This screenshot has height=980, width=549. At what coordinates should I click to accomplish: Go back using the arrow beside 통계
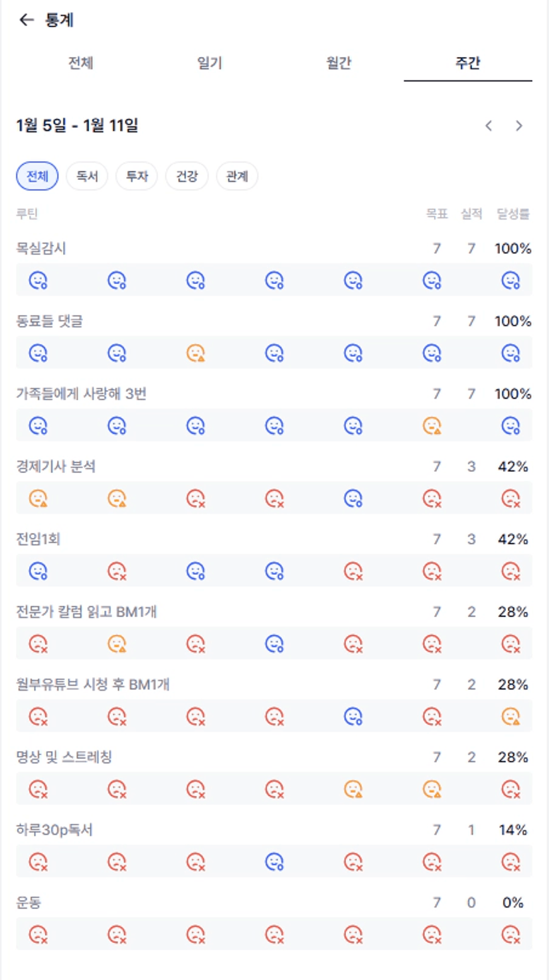[26, 20]
